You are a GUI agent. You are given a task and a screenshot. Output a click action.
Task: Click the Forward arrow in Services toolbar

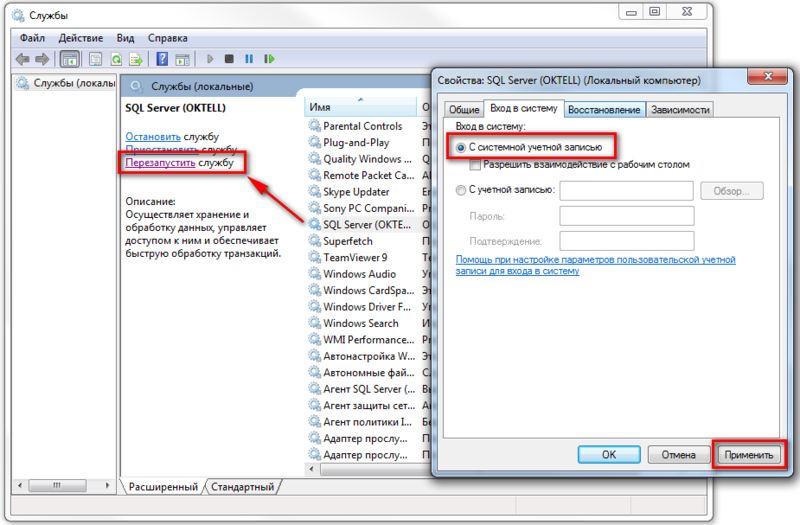[42, 59]
